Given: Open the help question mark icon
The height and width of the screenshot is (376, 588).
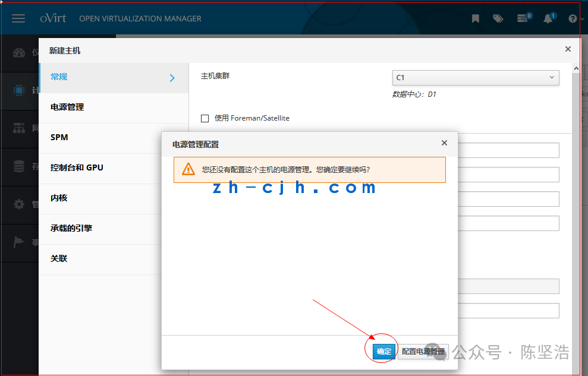Looking at the screenshot, I should coord(573,18).
